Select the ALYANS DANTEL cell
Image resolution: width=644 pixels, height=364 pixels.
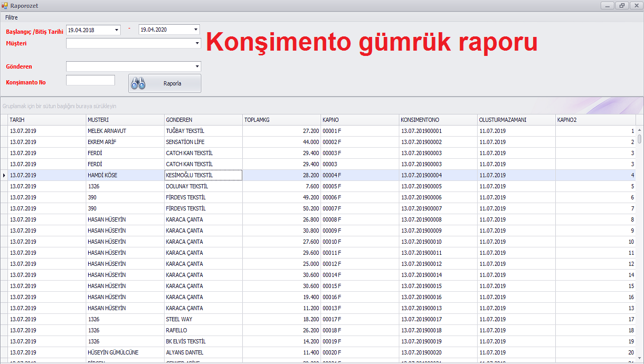click(x=203, y=352)
